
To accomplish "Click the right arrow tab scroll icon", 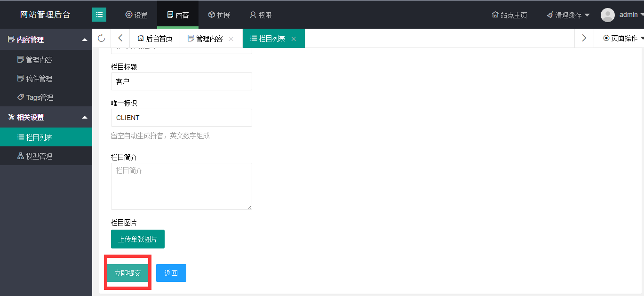I will coord(584,38).
